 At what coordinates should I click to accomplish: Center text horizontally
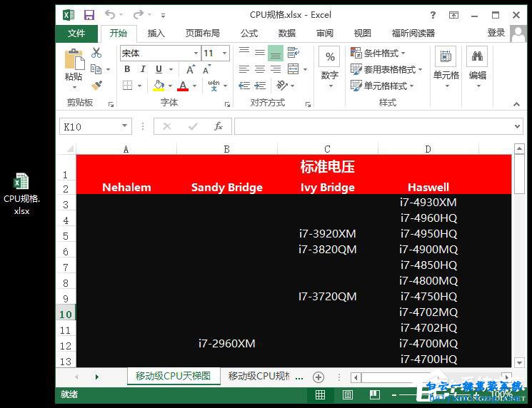point(260,69)
